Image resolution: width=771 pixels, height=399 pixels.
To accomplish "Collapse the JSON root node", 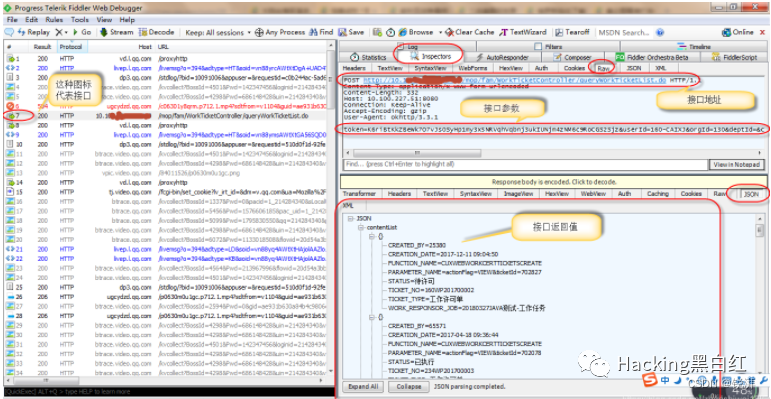I will click(x=350, y=217).
